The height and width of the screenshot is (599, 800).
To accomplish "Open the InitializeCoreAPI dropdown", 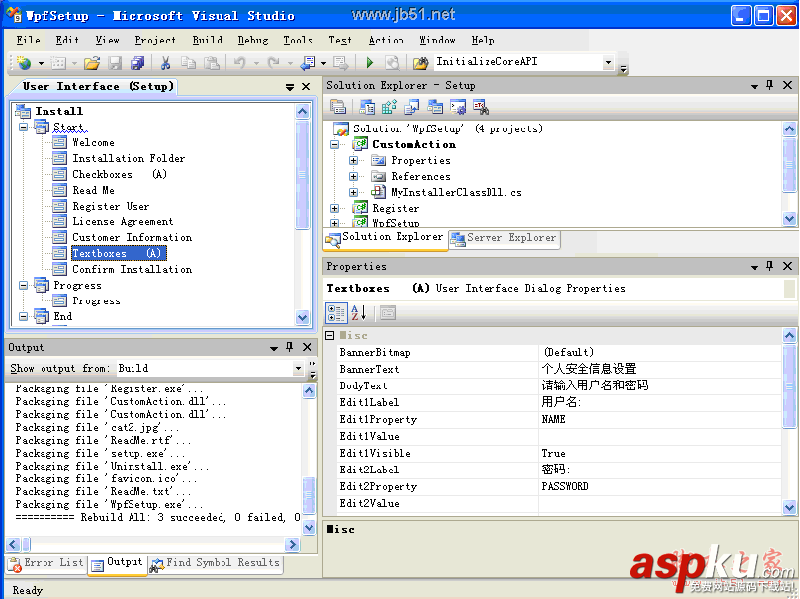I will pos(608,62).
